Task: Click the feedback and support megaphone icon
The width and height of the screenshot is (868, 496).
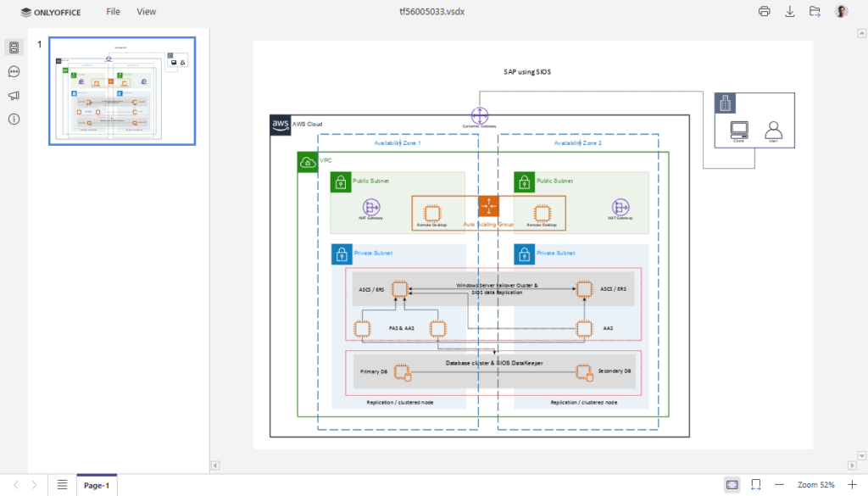Action: (13, 95)
